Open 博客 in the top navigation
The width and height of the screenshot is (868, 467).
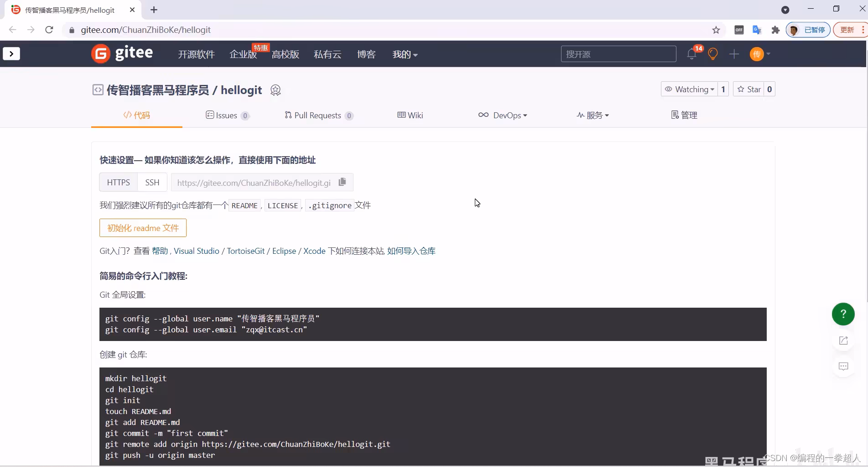click(x=366, y=54)
